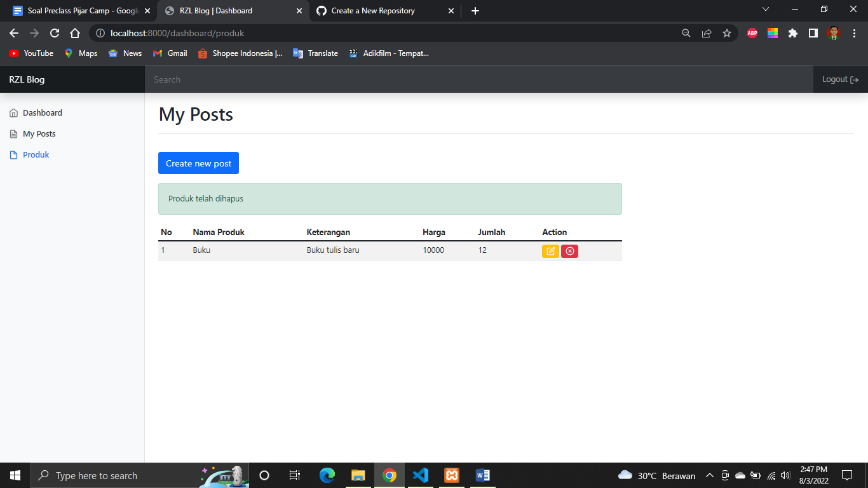The height and width of the screenshot is (488, 868).
Task: Expand hidden taskbar icons
Action: (710, 475)
